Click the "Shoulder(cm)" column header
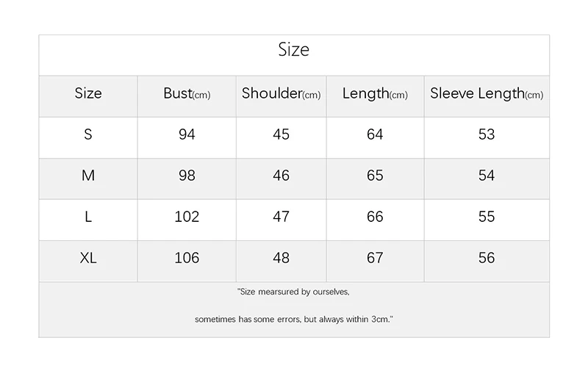Viewport: 588px width, 371px height. coord(281,94)
